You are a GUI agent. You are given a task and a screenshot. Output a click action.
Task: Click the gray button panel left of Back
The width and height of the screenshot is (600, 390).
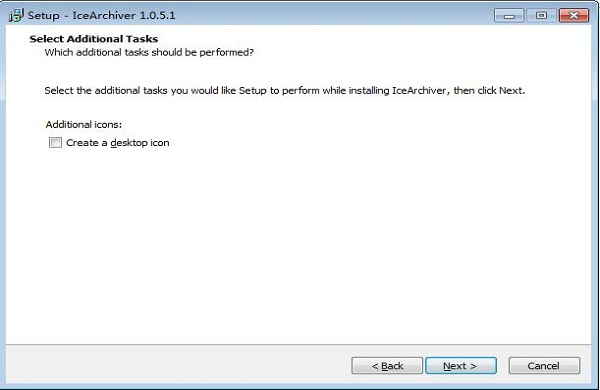(178, 365)
